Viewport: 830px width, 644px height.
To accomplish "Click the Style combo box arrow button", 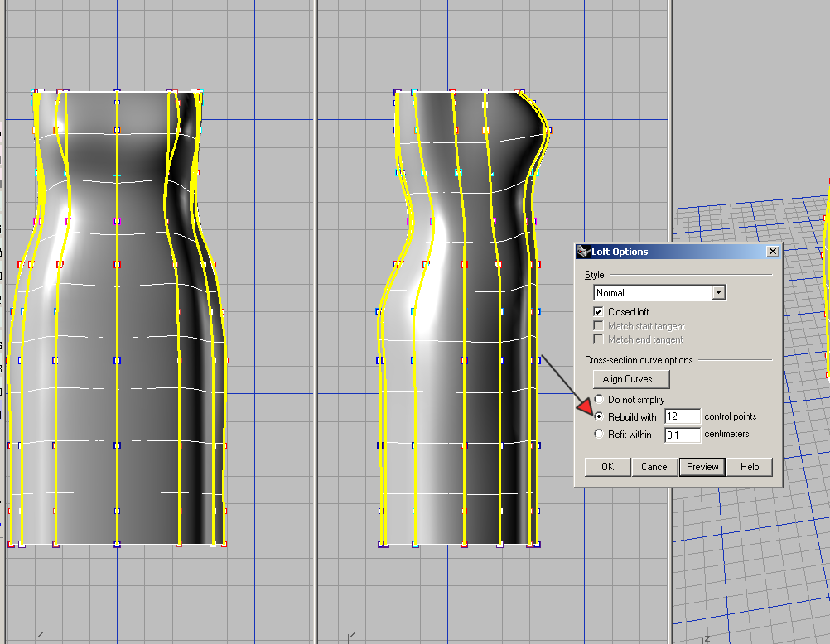I will pyautogui.click(x=718, y=293).
